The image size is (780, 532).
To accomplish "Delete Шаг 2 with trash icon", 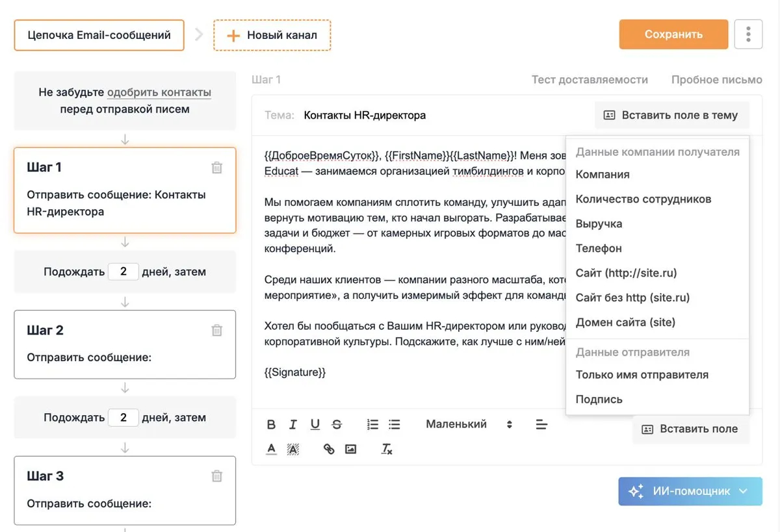I will pyautogui.click(x=217, y=330).
